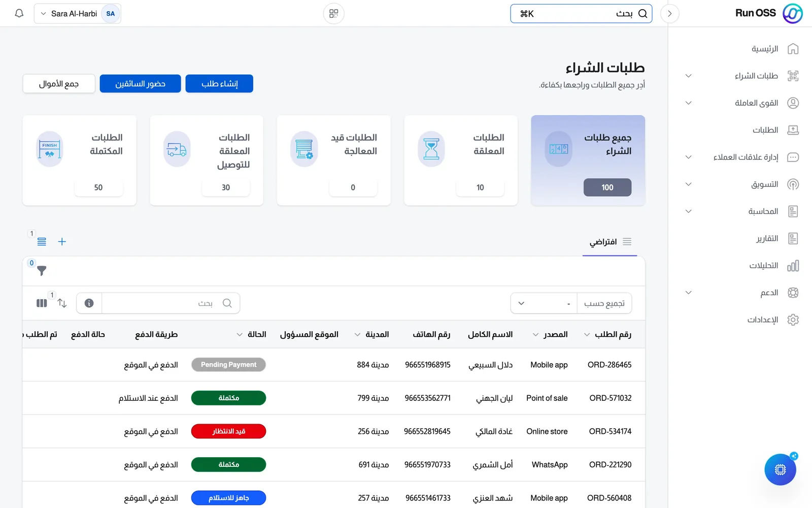Expand the المحاسبة sidebar chevron
Image resolution: width=812 pixels, height=508 pixels.
(x=688, y=211)
